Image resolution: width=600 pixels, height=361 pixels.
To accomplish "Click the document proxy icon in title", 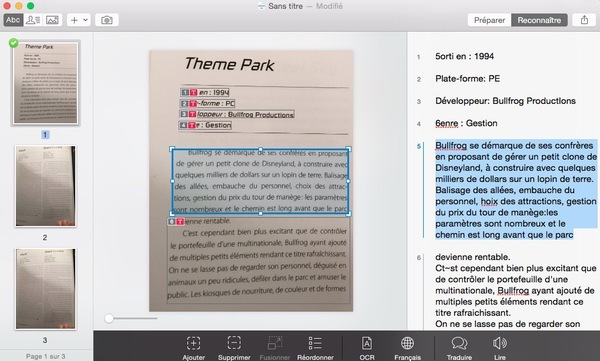I will tap(261, 6).
